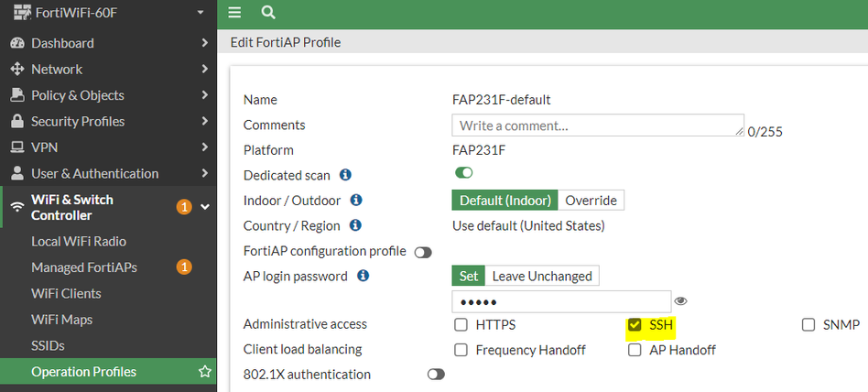Image resolution: width=868 pixels, height=392 pixels.
Task: Select the Override button for Indoor / Outdoor
Action: [591, 201]
